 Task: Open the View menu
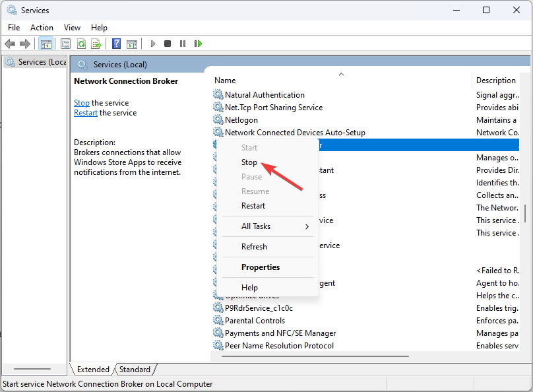coord(72,28)
